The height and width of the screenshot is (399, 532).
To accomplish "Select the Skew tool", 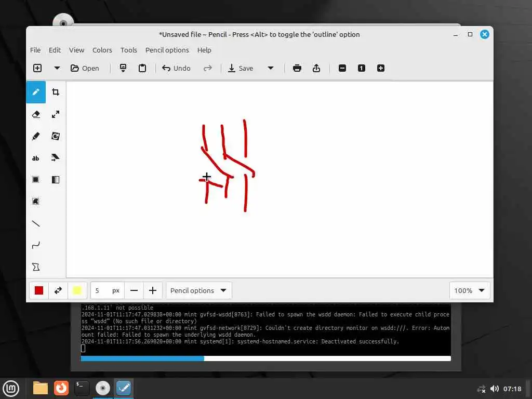I will (56, 158).
